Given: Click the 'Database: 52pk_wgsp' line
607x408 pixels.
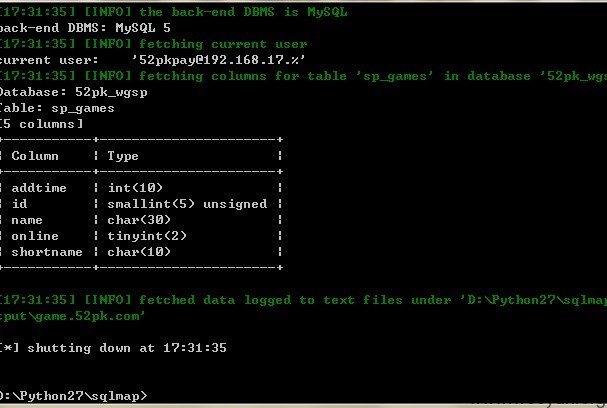Looking at the screenshot, I should coord(74,92).
